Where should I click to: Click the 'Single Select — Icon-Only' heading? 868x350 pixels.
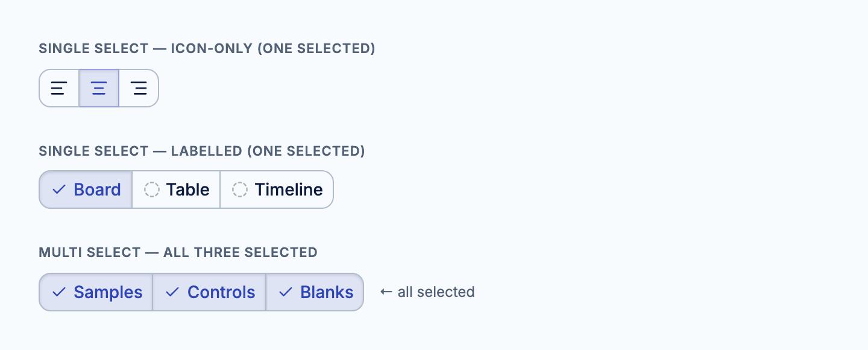[207, 49]
